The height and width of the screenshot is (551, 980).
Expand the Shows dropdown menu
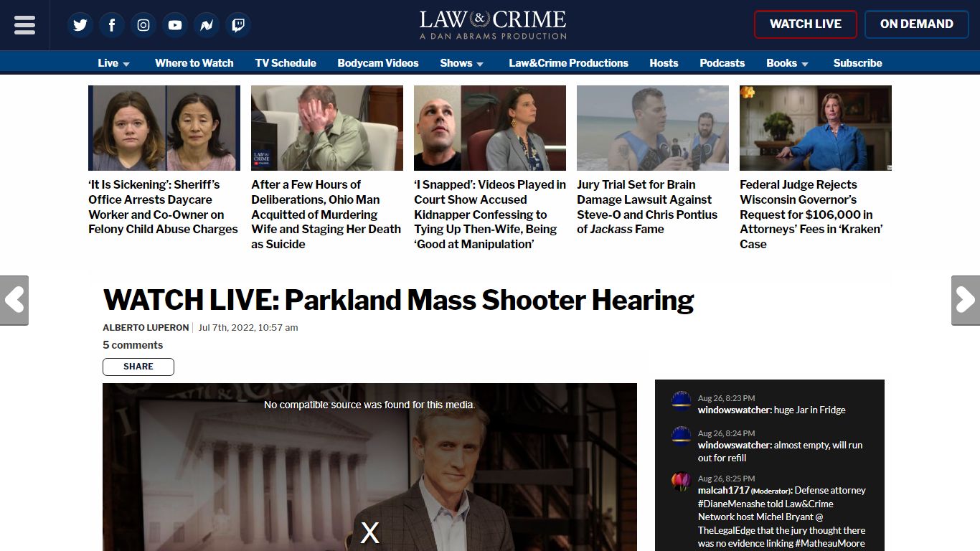[x=462, y=63]
